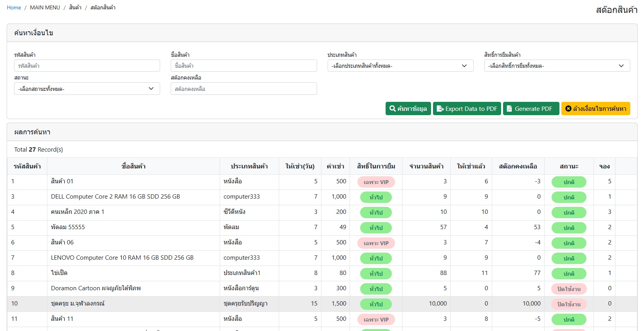Click remaining stock value 53
This screenshot has width=644, height=331.
click(x=537, y=227)
